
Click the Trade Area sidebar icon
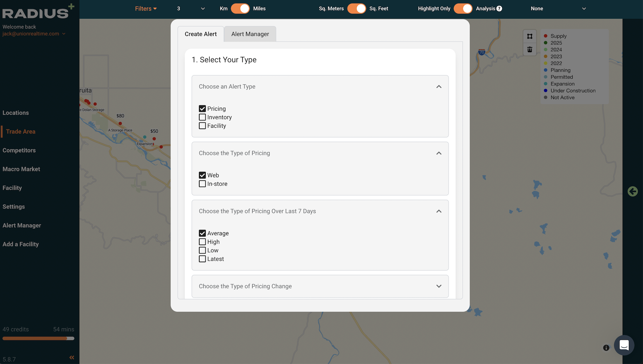tap(21, 131)
